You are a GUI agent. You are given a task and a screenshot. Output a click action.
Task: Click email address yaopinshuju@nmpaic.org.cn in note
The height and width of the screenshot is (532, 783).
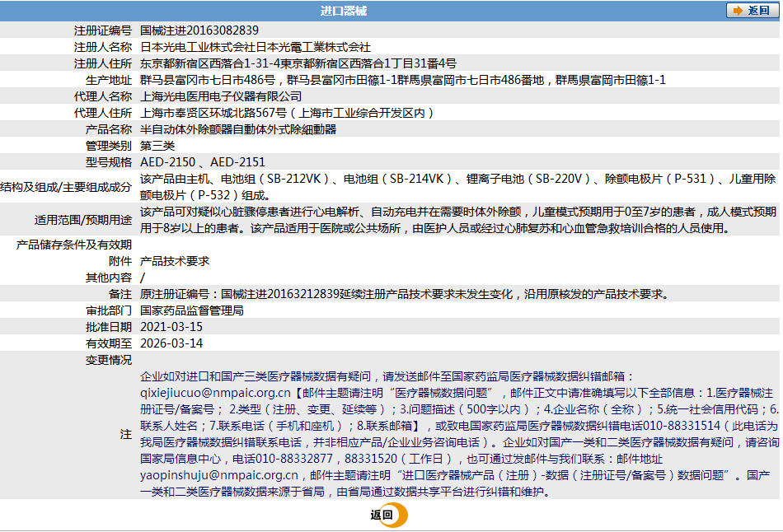click(218, 475)
